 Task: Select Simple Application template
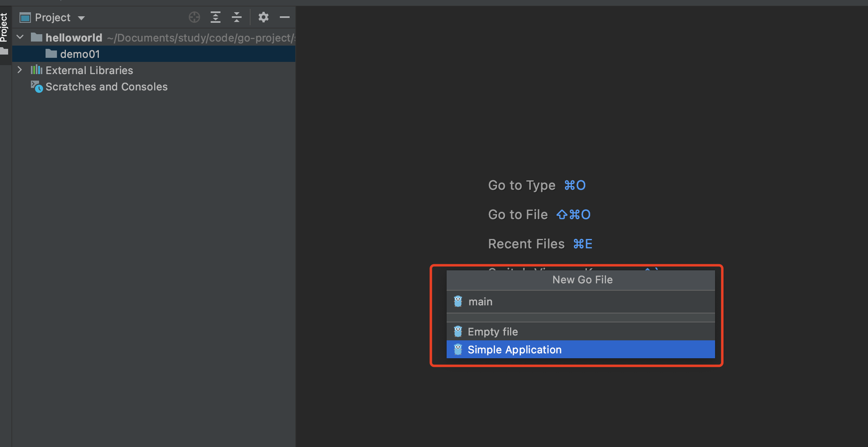(514, 349)
